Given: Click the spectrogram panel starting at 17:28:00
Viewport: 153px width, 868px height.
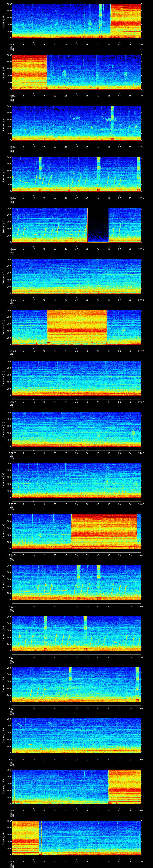Looking at the screenshot, I should (x=77, y=736).
